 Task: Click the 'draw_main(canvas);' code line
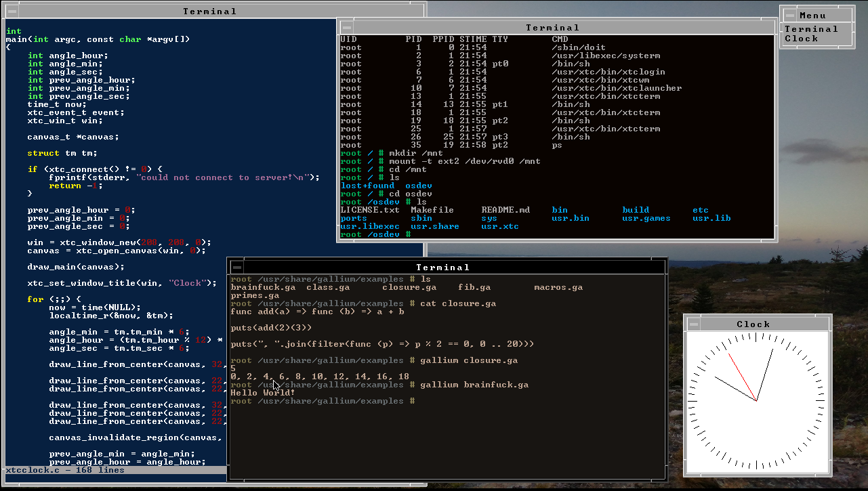(76, 267)
